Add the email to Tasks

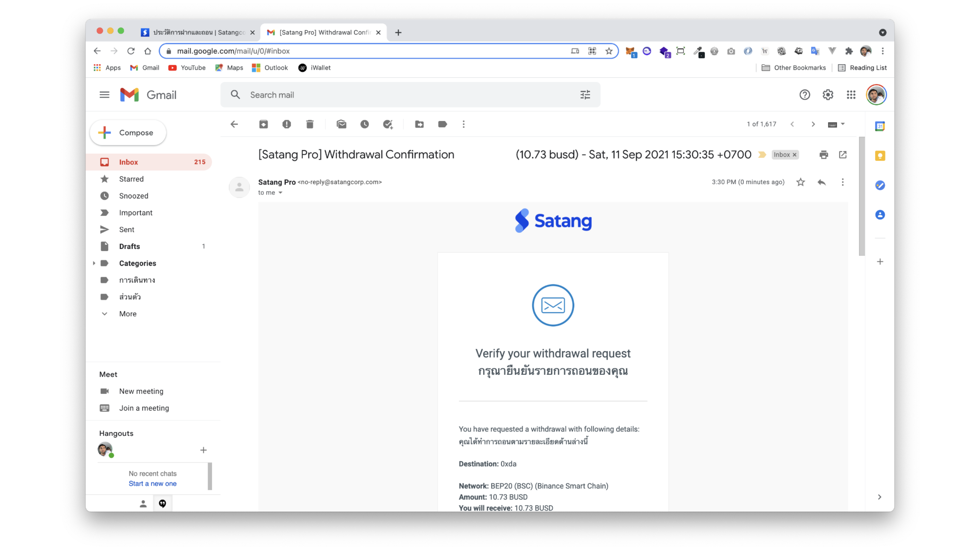[388, 124]
